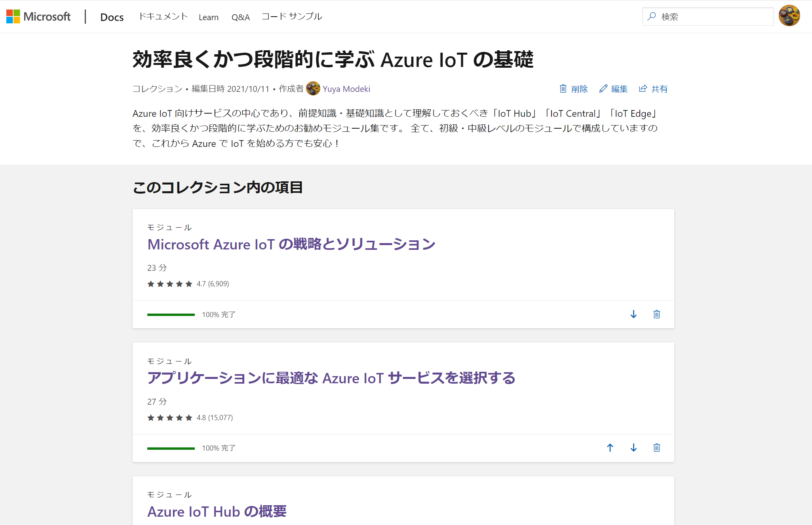Click into the 検索 search field
812x525 pixels.
tap(713, 17)
